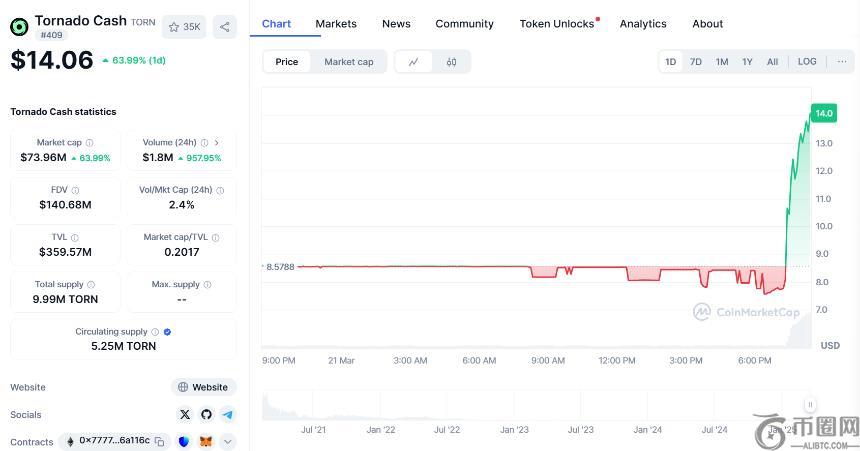Open the Telegram social icon
This screenshot has height=451, width=860.
pos(227,414)
